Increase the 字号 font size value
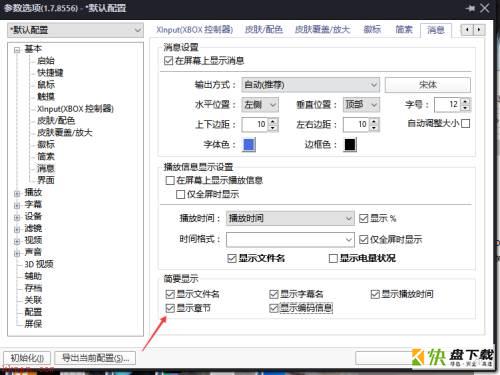 point(466,101)
